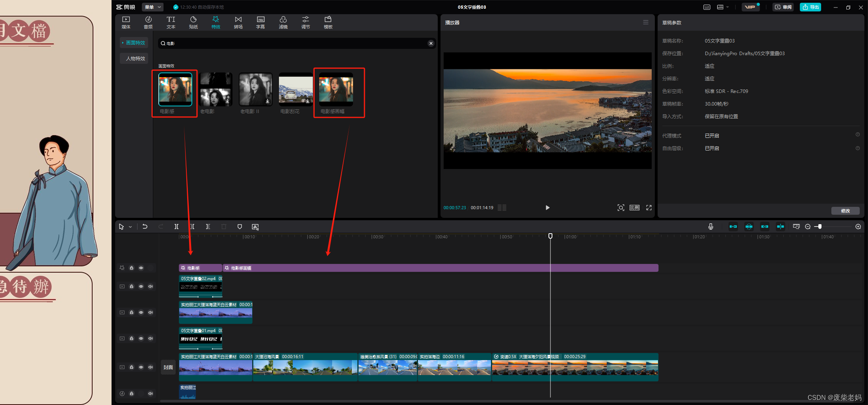868x405 pixels.
Task: Download the 电影刮花 effect
Action: (308, 101)
